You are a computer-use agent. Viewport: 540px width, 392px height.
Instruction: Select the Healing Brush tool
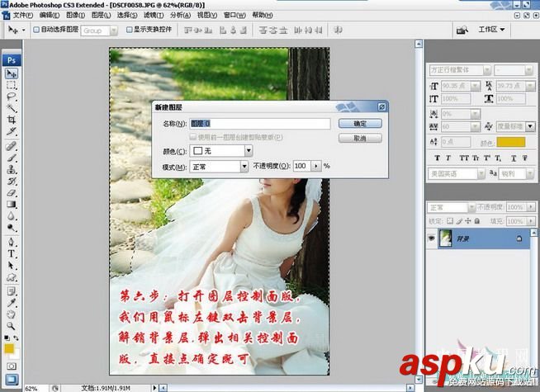pos(12,146)
